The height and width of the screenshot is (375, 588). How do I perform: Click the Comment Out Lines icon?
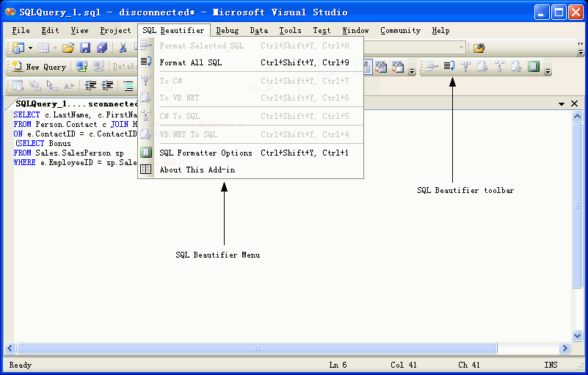pos(128,86)
